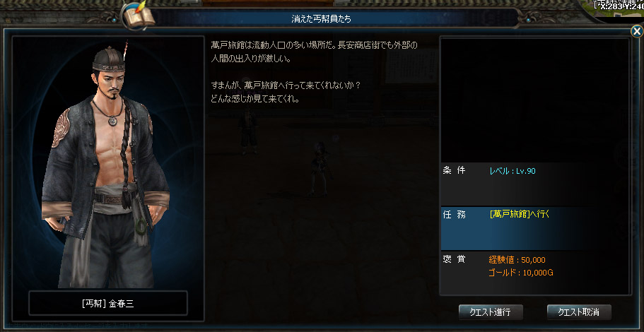Click the レベル : Lv.90 condition text
This screenshot has height=332, width=644.
[x=513, y=171]
